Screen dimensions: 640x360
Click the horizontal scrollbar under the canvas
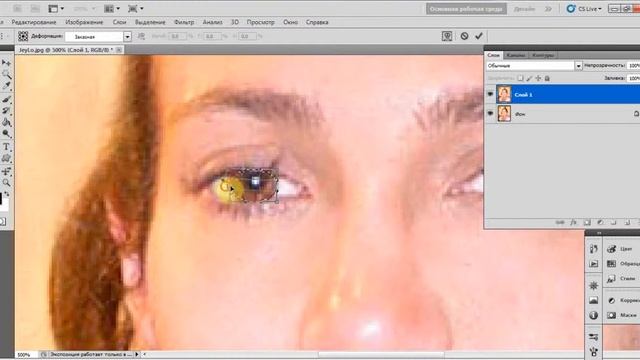pyautogui.click(x=380, y=355)
